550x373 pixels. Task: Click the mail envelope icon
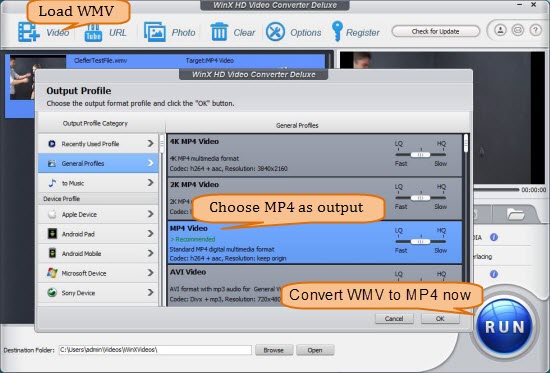[x=518, y=30]
